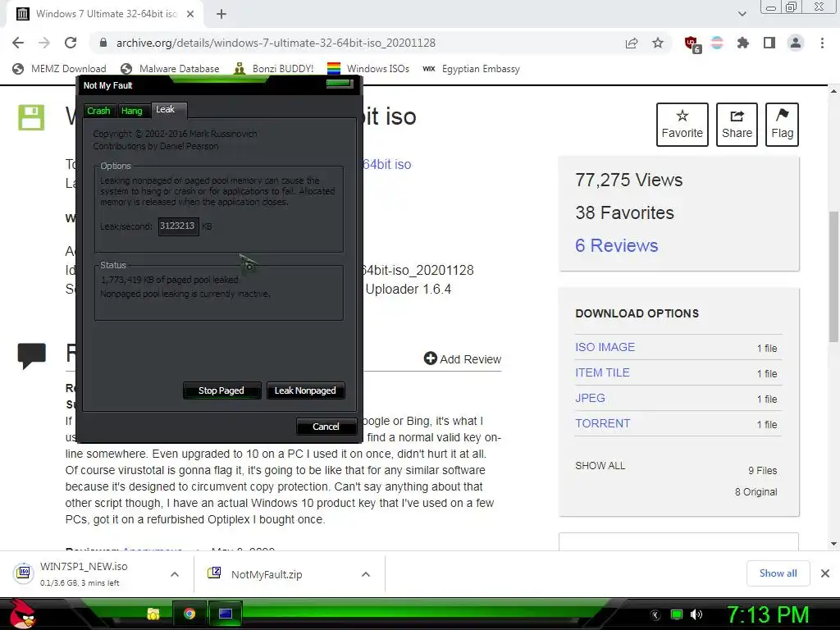Screen dimensions: 840x630
Task: Reload the archive.org page
Action: click(71, 43)
